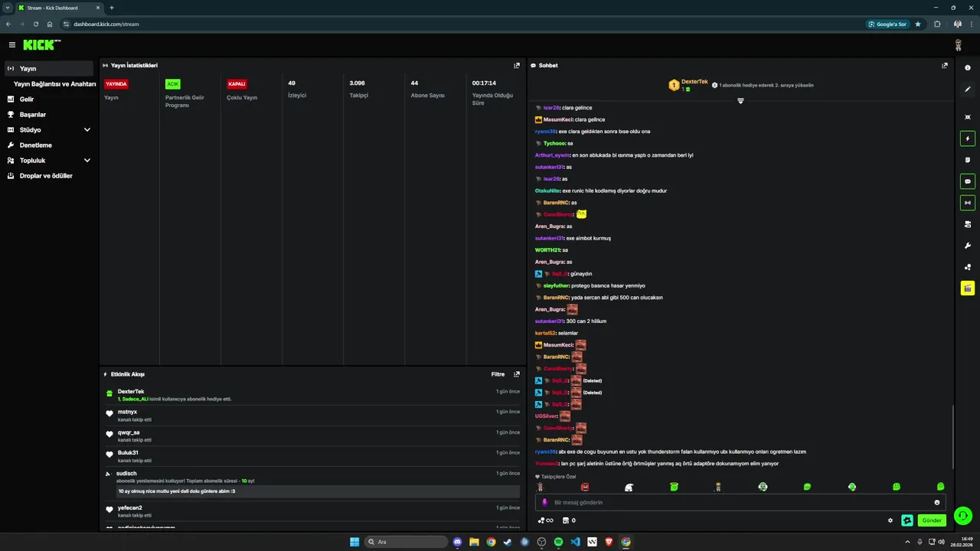
Task: Click Buluk31 follow event in activity feed
Action: [313, 456]
